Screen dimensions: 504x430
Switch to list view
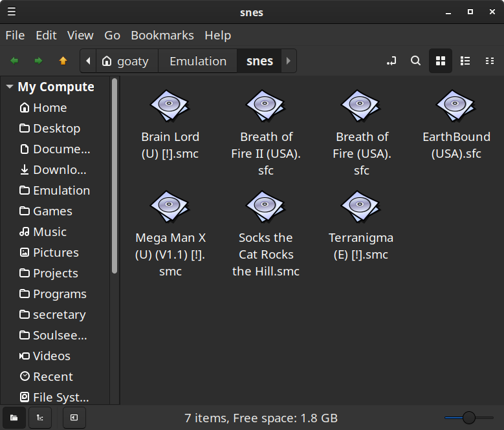click(x=465, y=61)
